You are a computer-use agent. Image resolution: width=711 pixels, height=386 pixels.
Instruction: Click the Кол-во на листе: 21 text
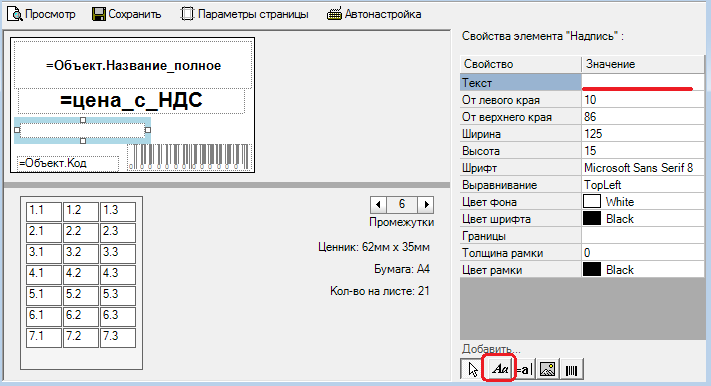[x=380, y=291]
